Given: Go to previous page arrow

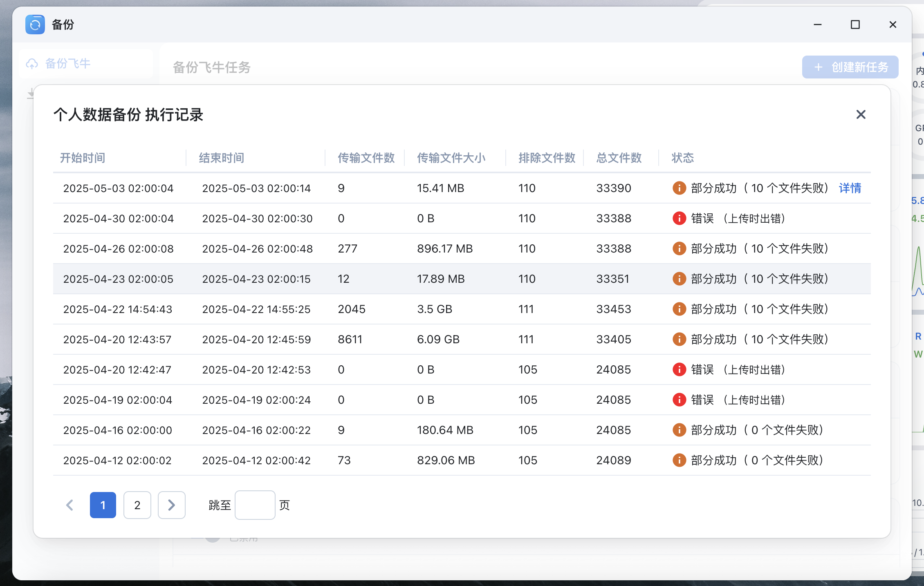Looking at the screenshot, I should point(70,505).
